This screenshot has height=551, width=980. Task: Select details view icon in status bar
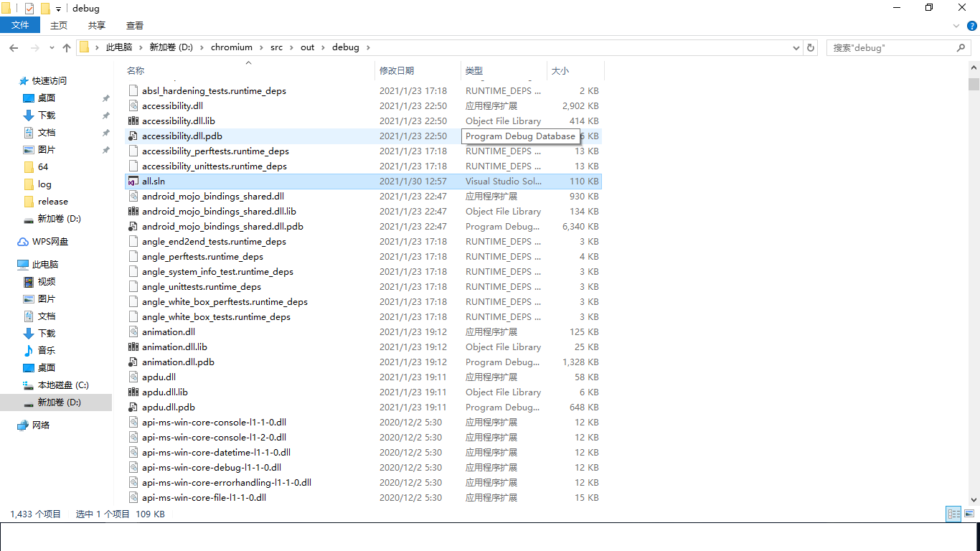(953, 514)
